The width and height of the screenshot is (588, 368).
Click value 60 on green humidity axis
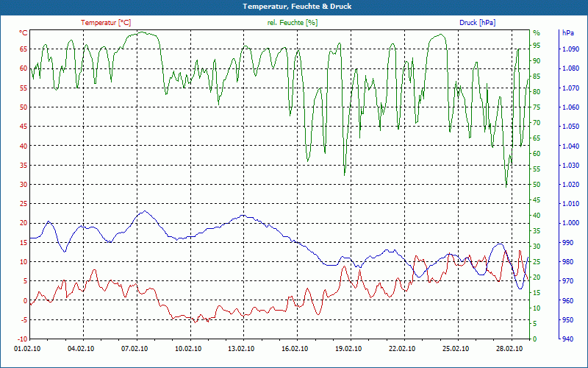point(537,154)
